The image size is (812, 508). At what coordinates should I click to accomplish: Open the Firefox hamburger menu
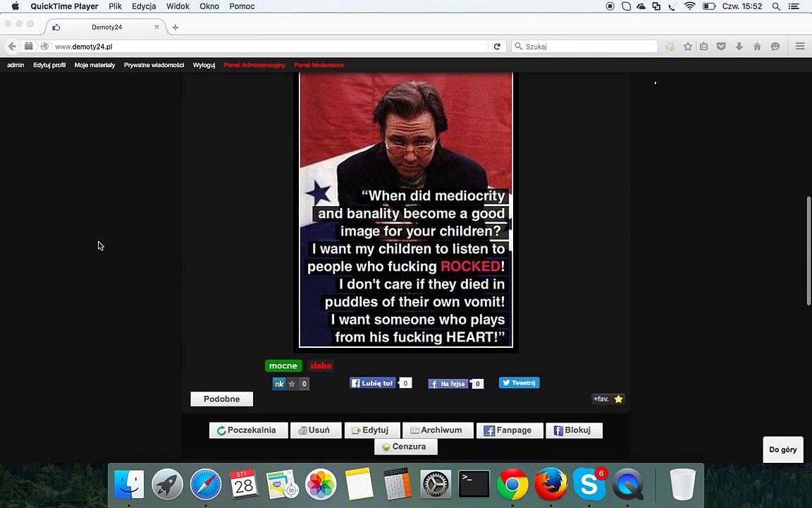pos(799,46)
